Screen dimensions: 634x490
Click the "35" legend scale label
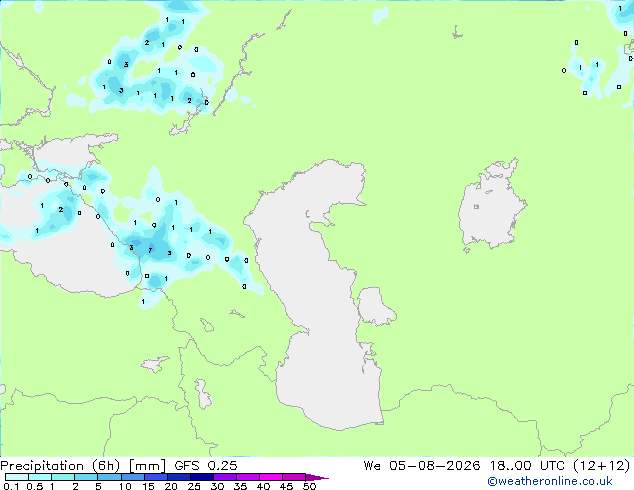tap(240, 486)
